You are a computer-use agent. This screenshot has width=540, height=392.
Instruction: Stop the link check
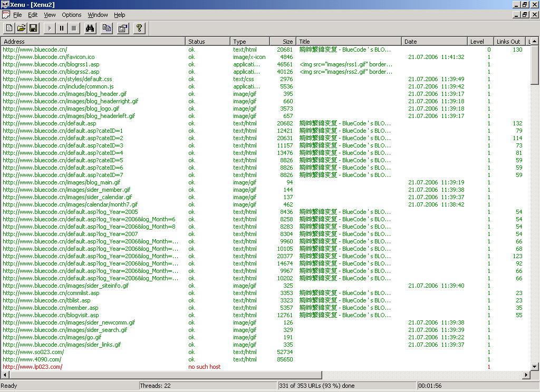(x=74, y=28)
